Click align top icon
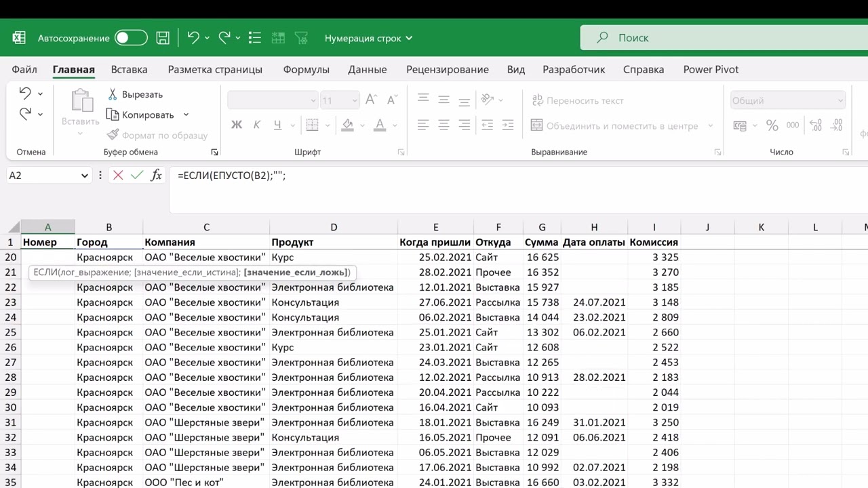Image resolution: width=868 pixels, height=488 pixels. [x=423, y=99]
